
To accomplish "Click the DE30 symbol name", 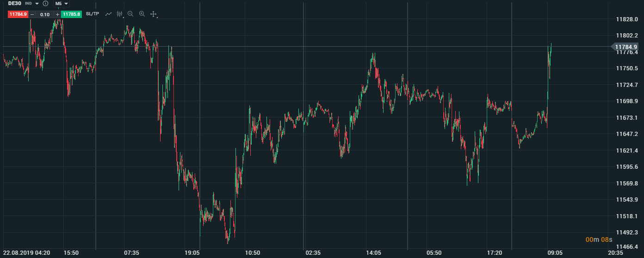I will [x=15, y=4].
